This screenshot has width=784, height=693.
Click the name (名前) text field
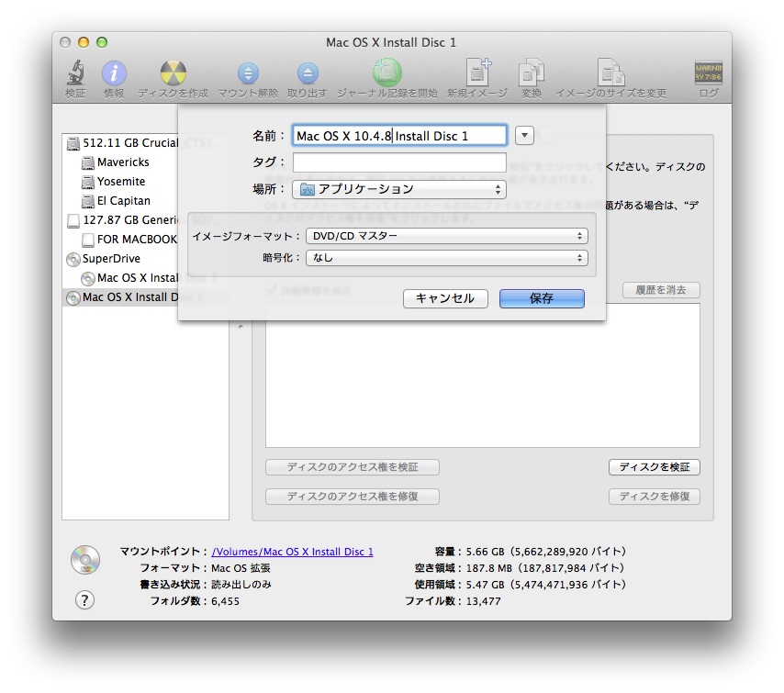pos(399,136)
